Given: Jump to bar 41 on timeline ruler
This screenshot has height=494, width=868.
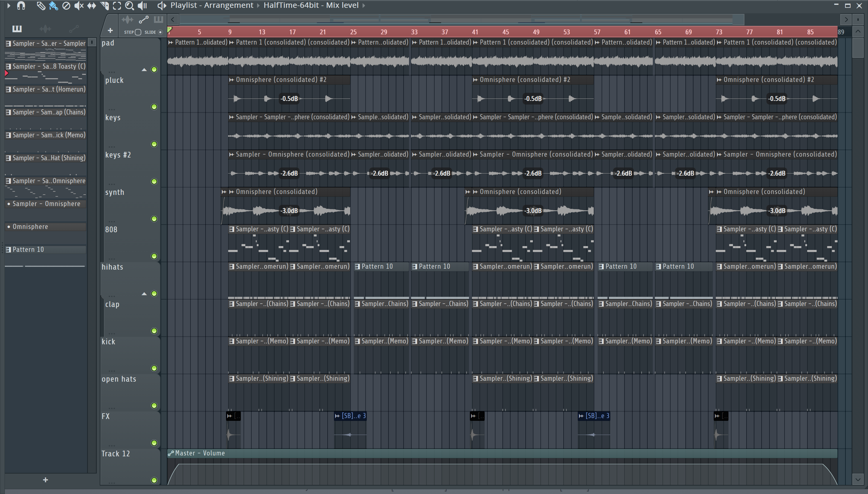Looking at the screenshot, I should click(x=475, y=32).
